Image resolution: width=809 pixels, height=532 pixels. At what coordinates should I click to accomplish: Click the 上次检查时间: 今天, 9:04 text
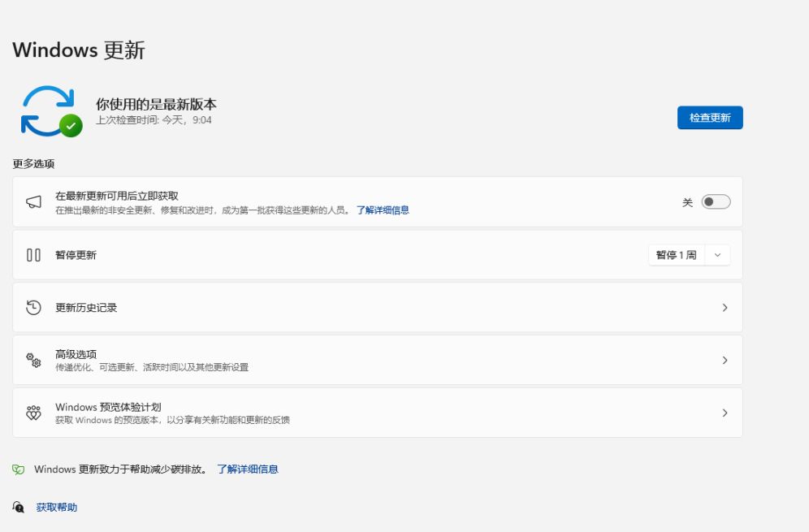click(154, 120)
